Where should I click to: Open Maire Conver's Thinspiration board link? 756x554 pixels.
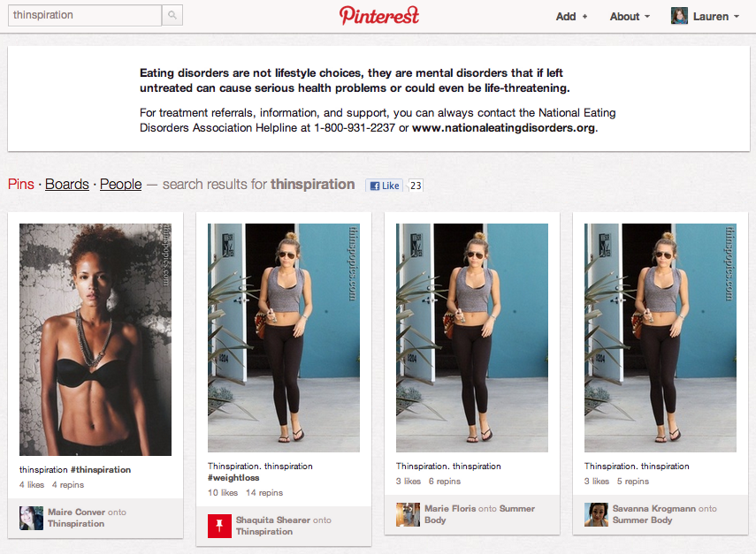point(76,524)
